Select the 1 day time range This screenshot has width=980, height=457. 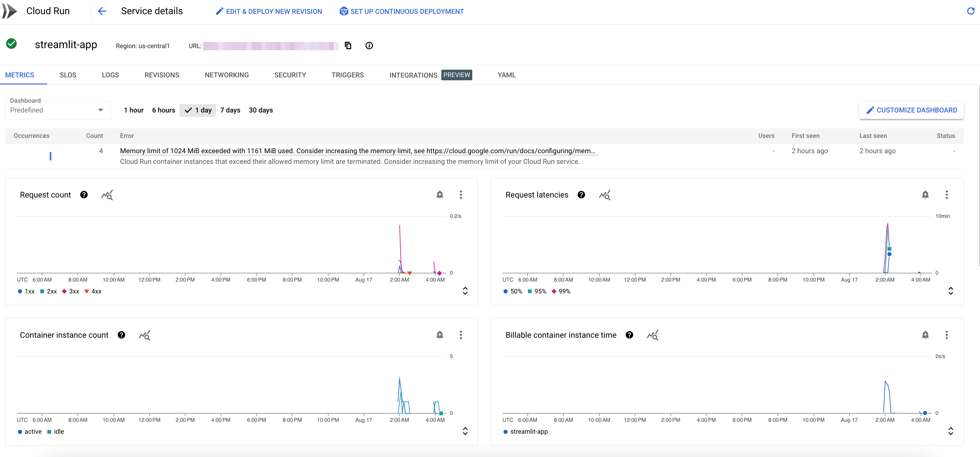click(198, 110)
